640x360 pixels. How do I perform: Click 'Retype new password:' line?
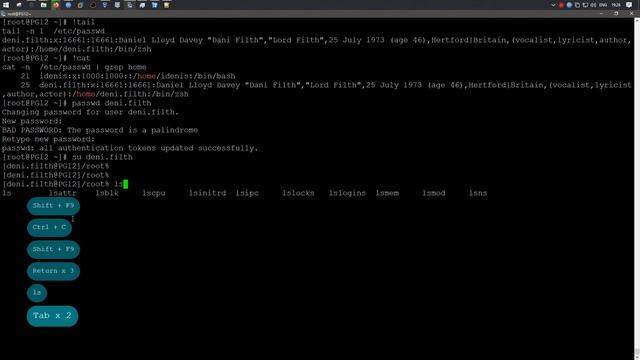pos(48,139)
